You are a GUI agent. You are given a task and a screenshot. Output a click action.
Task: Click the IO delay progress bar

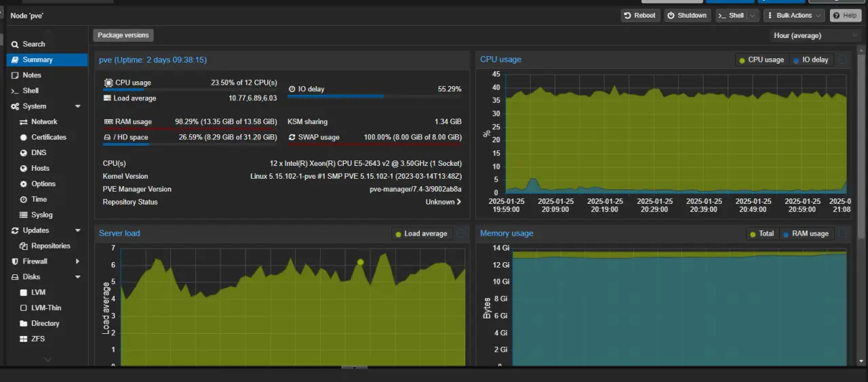pyautogui.click(x=374, y=96)
